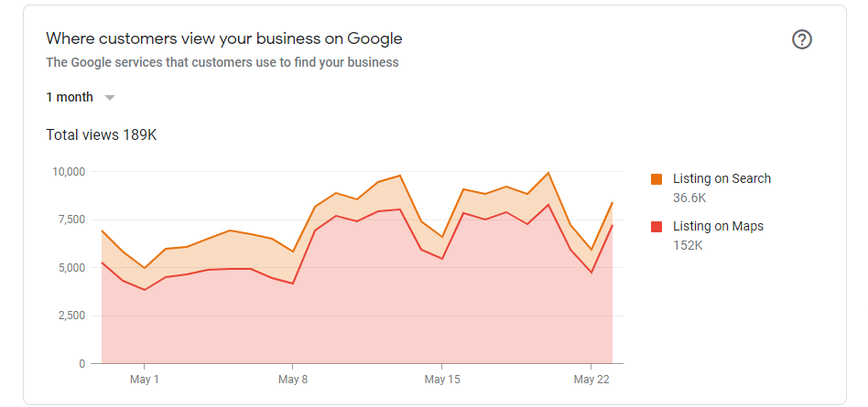
Task: Click the May 1 axis label
Action: (x=144, y=380)
